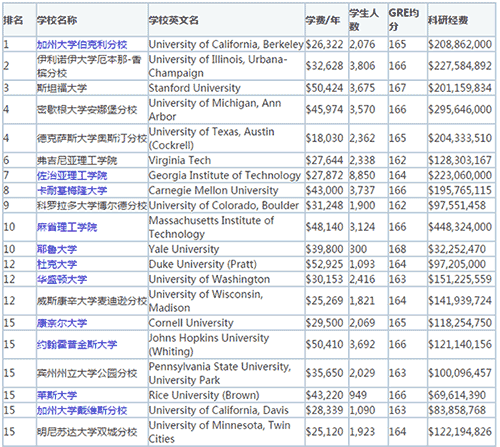This screenshot has width=500, height=447.
Task: Select the 宾州州立大学公园分校 cell
Action: (x=92, y=373)
